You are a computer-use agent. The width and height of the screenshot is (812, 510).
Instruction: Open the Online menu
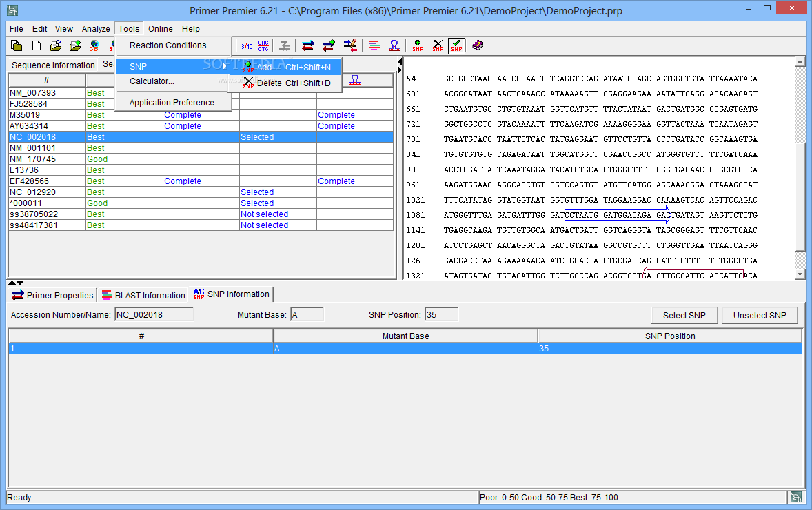point(161,29)
